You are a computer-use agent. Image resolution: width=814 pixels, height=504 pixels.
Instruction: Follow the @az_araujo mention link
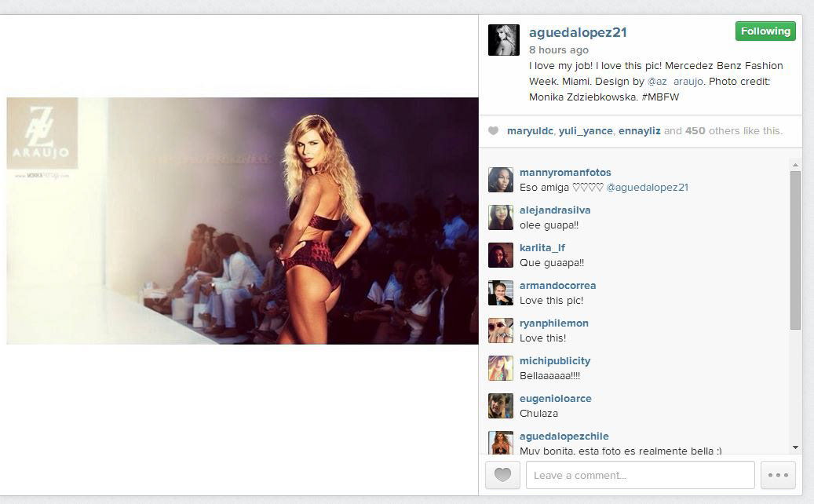click(x=675, y=82)
